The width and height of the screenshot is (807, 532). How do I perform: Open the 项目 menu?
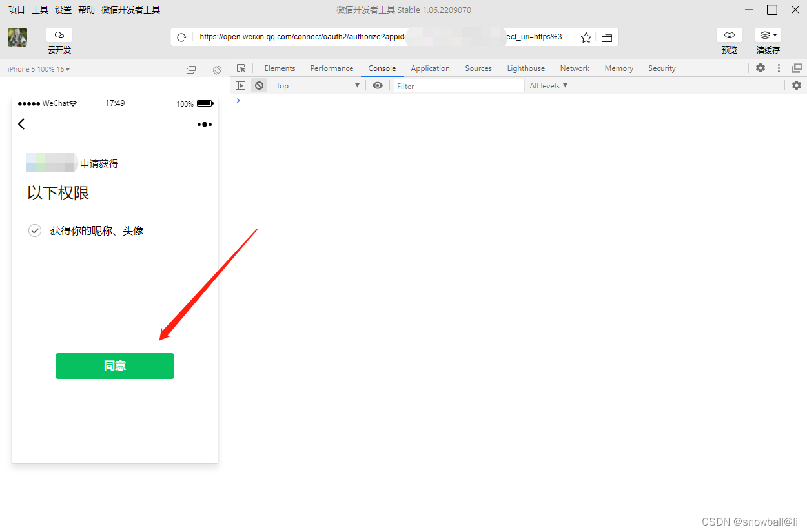[17, 10]
